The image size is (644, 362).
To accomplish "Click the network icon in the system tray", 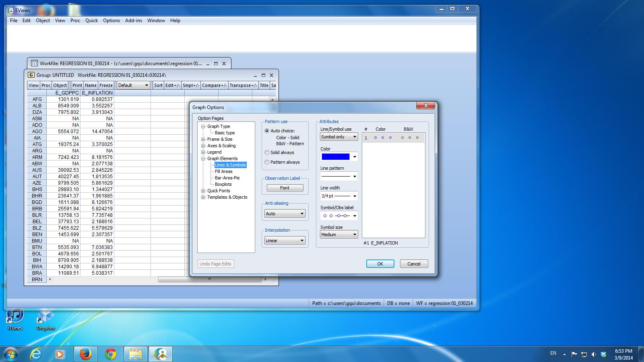I will tap(584, 354).
